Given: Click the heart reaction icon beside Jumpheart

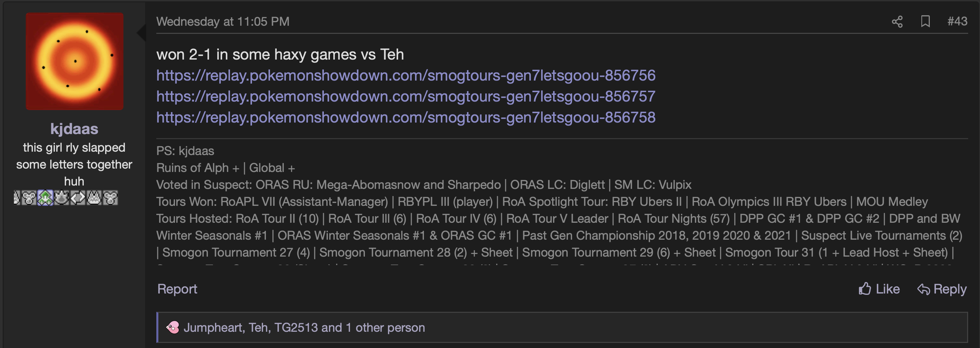Looking at the screenshot, I should click(172, 327).
